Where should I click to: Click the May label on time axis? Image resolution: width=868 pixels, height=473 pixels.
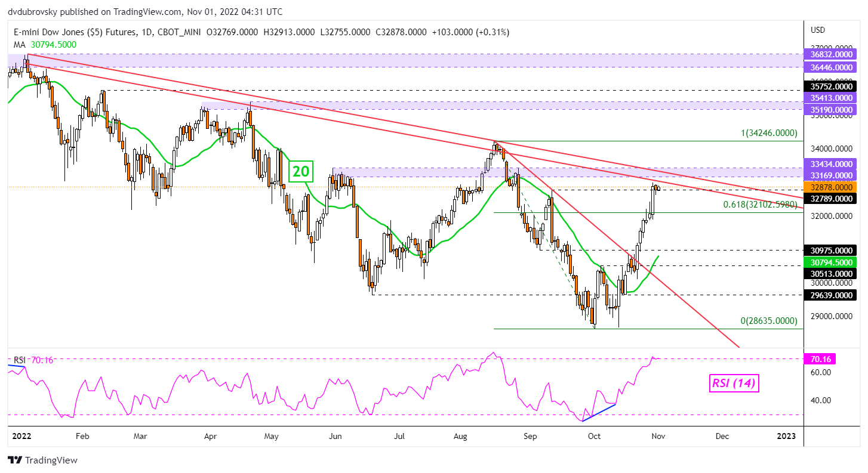tap(272, 436)
